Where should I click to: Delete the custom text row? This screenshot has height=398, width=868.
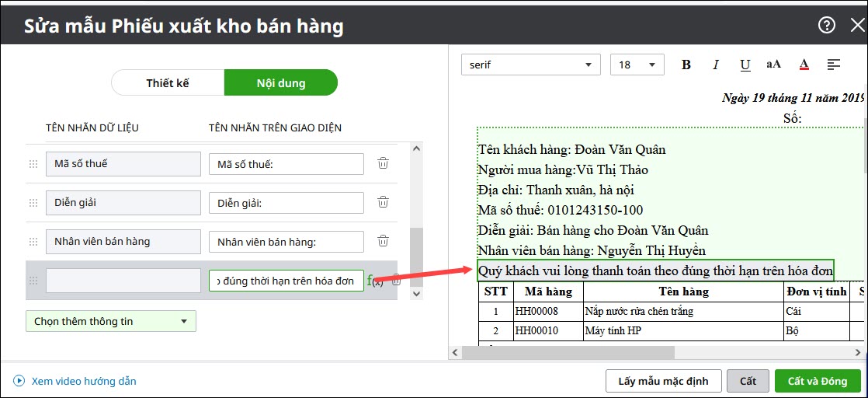point(396,281)
